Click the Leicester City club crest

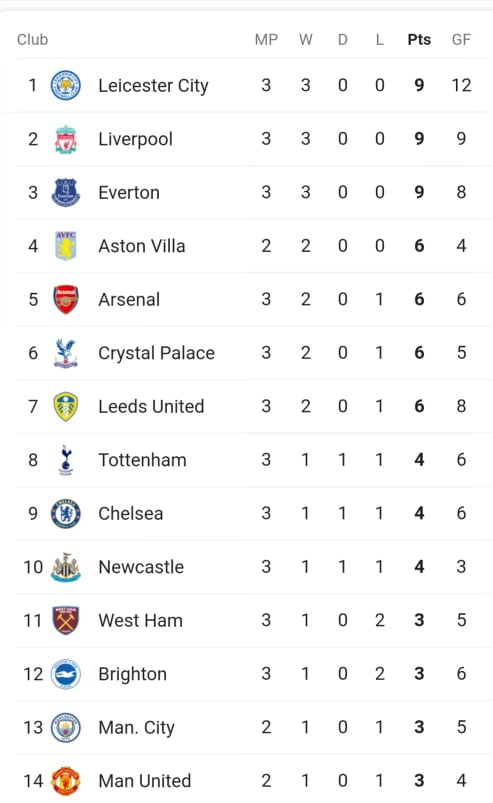66,86
